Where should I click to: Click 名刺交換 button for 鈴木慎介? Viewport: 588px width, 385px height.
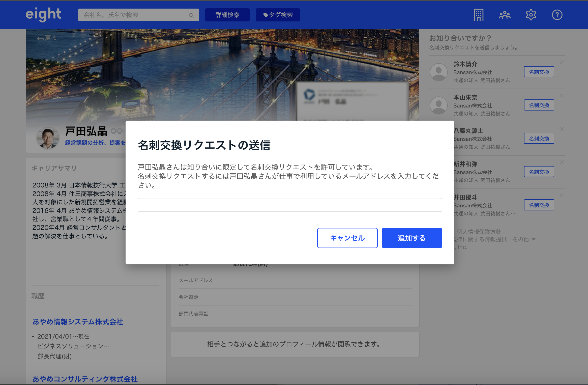(x=539, y=72)
